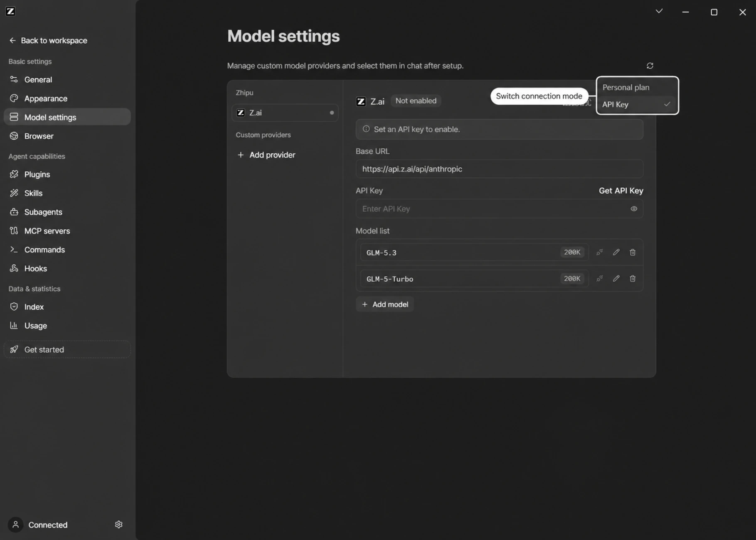This screenshot has height=540, width=756.
Task: Click the MCP servers icon in the sidebar
Action: (x=14, y=231)
